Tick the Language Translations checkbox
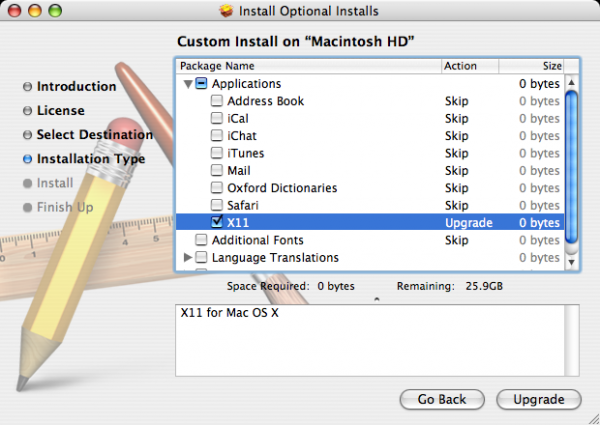The image size is (600, 425). click(x=201, y=257)
